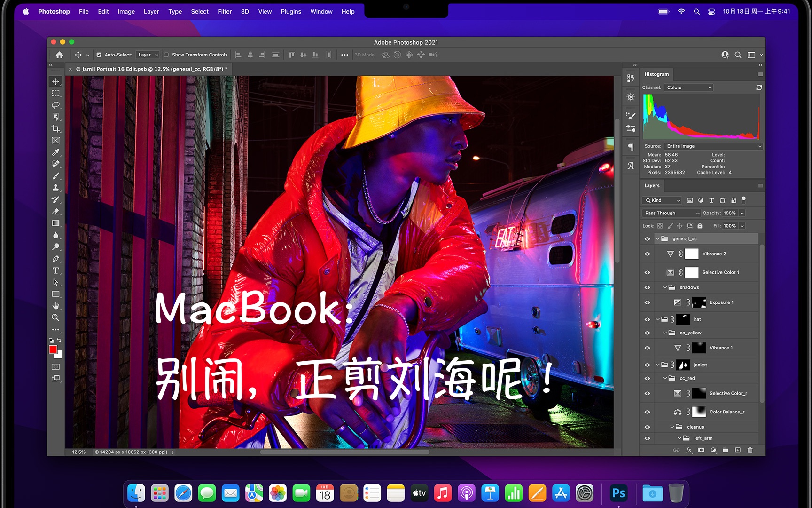Open the Source Entire Image dropdown

click(x=713, y=146)
